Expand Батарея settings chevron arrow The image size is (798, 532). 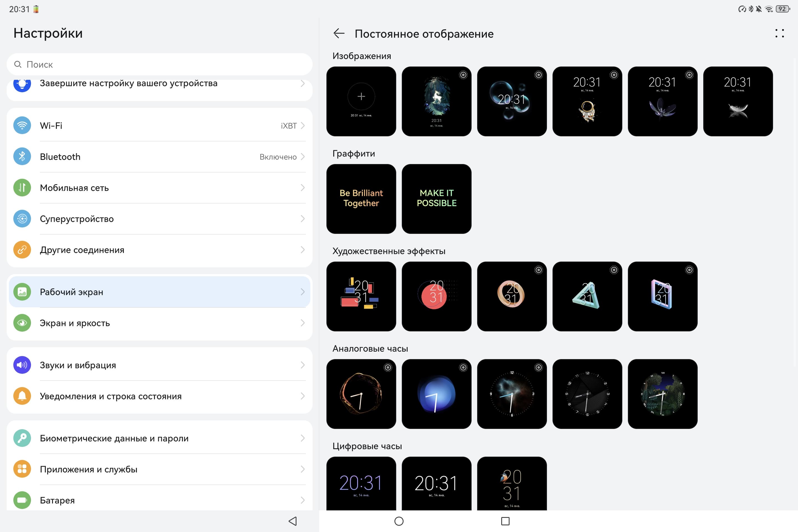tap(302, 500)
